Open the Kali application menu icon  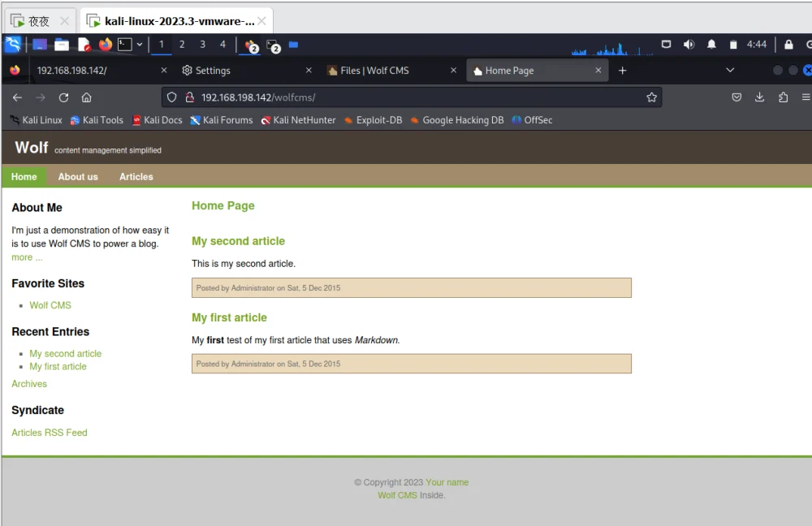click(13, 45)
